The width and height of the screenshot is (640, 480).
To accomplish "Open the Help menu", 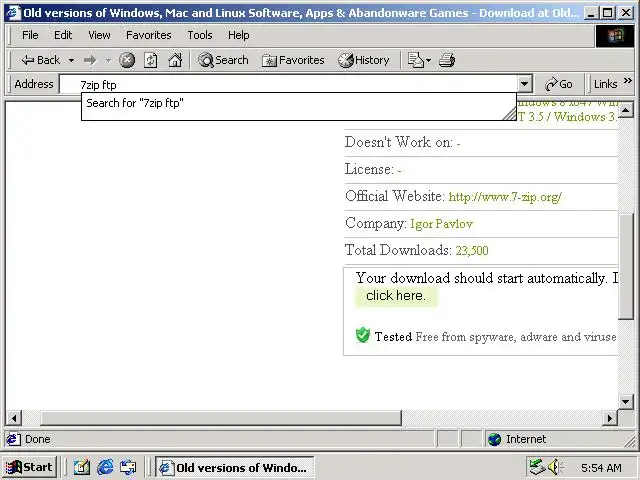I will tap(238, 35).
